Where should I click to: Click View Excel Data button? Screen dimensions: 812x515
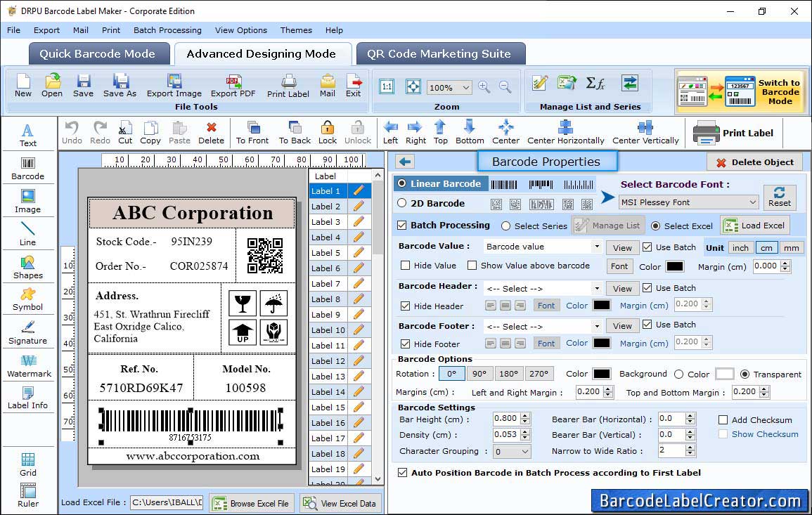click(340, 503)
